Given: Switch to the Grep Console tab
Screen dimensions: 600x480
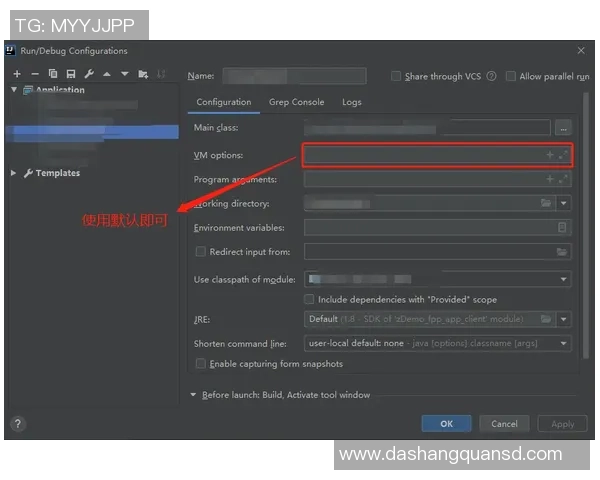Looking at the screenshot, I should [296, 102].
